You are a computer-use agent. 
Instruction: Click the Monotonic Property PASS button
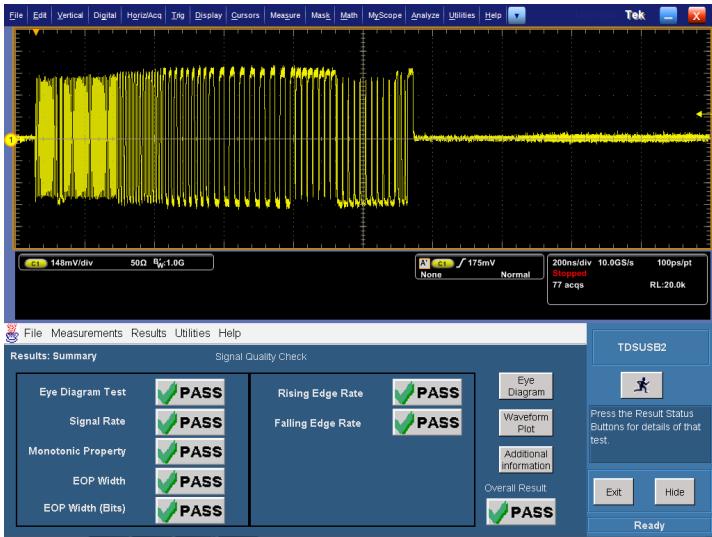tap(190, 451)
